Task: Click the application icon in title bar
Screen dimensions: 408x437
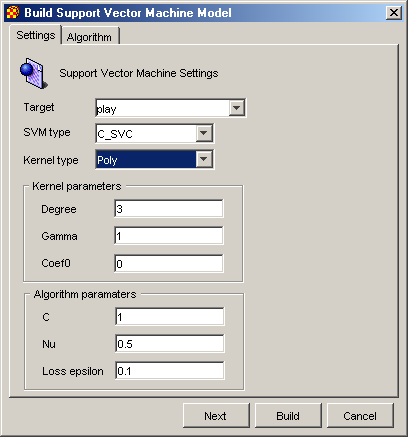Action: pos(13,13)
